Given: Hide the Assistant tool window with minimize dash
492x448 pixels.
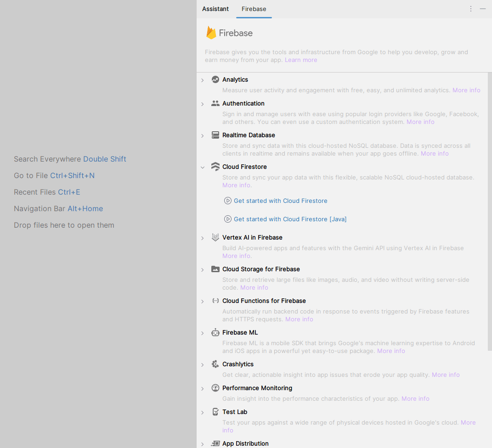Looking at the screenshot, I should [x=483, y=9].
